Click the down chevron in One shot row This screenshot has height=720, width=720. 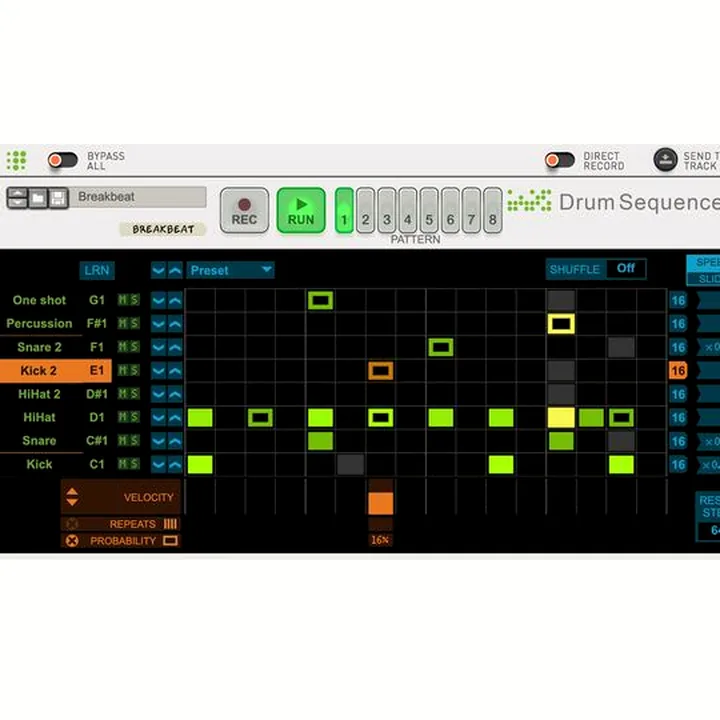tap(158, 301)
